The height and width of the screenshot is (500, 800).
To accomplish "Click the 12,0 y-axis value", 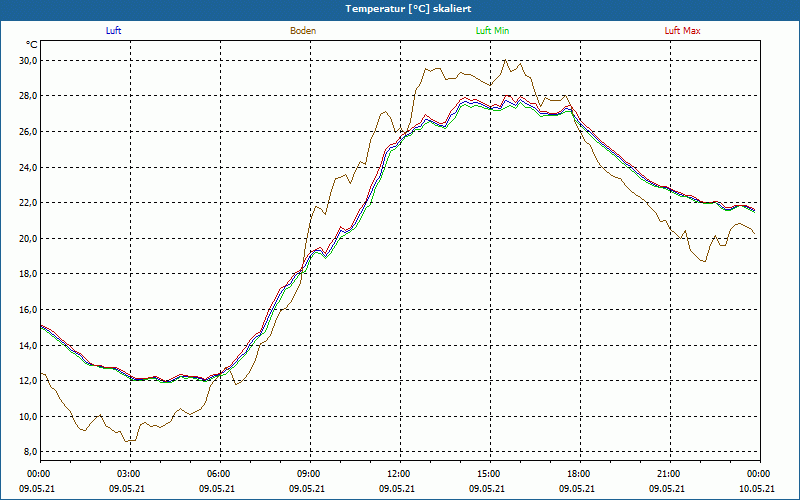I will coord(29,381).
